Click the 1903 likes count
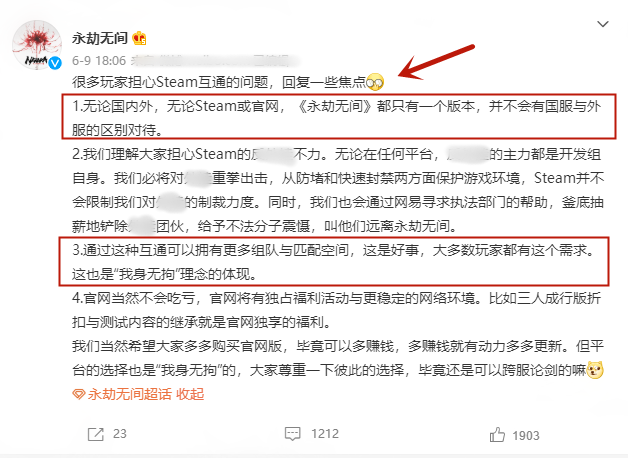This screenshot has width=628, height=458. tap(526, 435)
